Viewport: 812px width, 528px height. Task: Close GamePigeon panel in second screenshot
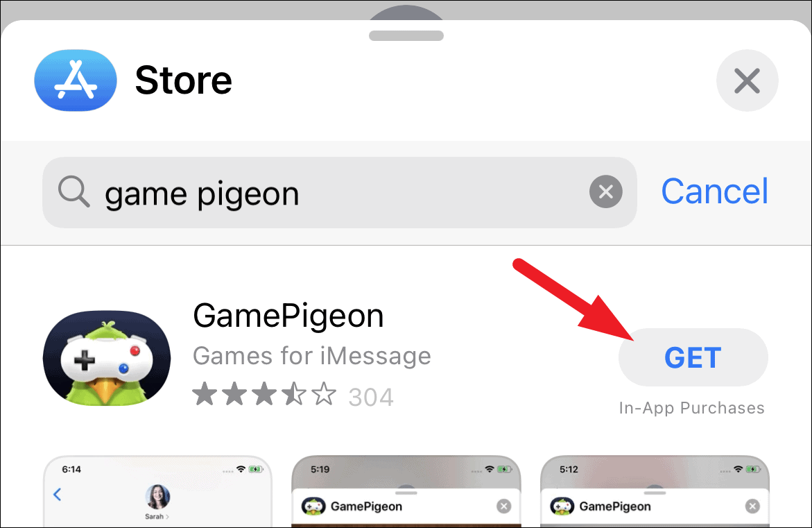coord(503,506)
